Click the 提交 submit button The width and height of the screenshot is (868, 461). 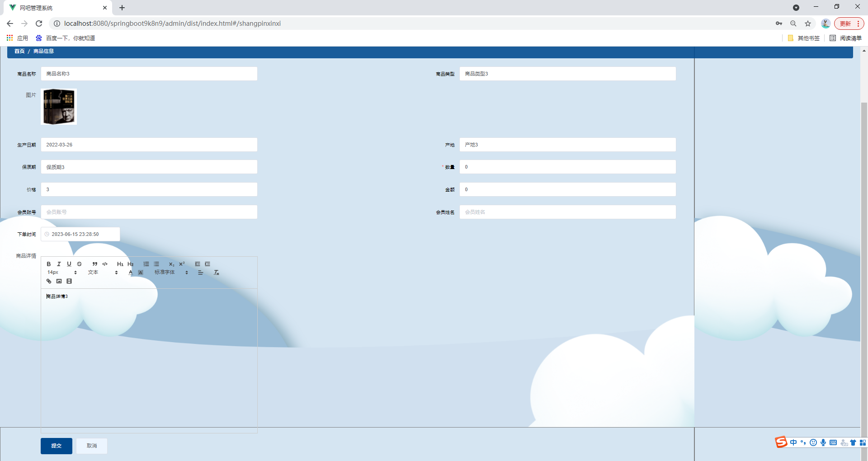pos(57,446)
